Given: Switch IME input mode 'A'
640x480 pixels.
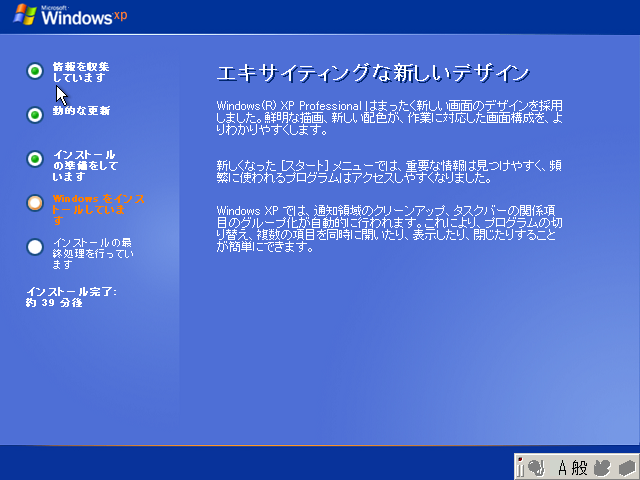Looking at the screenshot, I should click(562, 468).
